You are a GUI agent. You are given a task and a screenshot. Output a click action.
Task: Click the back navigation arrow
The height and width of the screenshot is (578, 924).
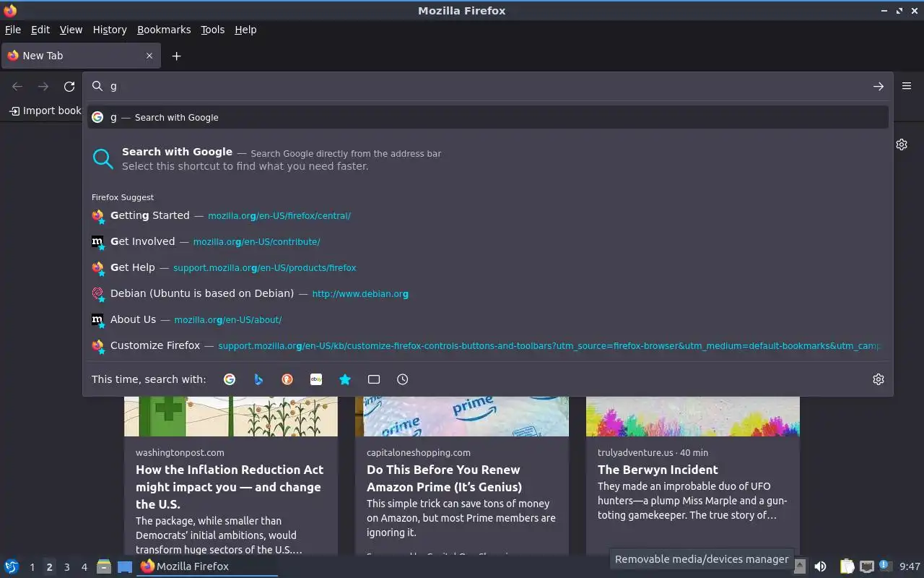tap(17, 87)
